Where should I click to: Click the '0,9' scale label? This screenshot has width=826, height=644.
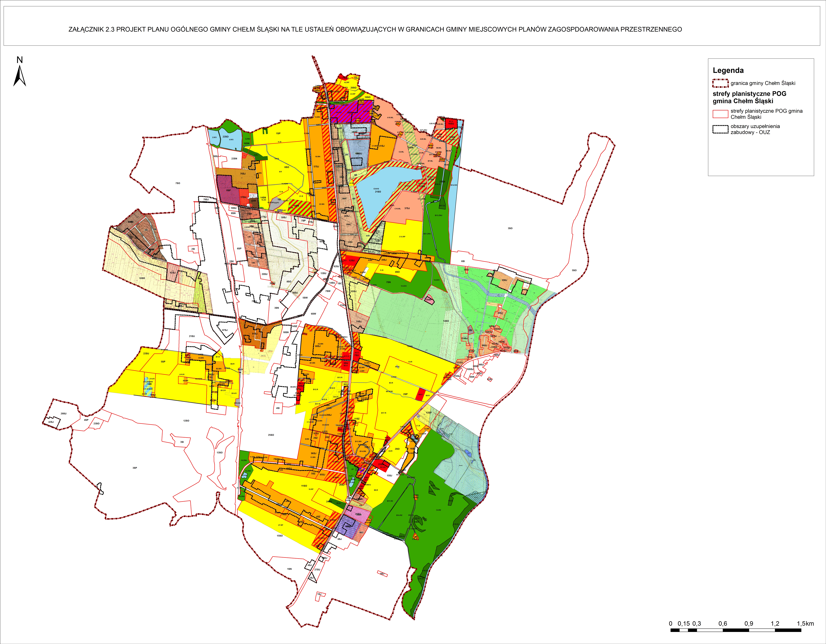tap(749, 624)
